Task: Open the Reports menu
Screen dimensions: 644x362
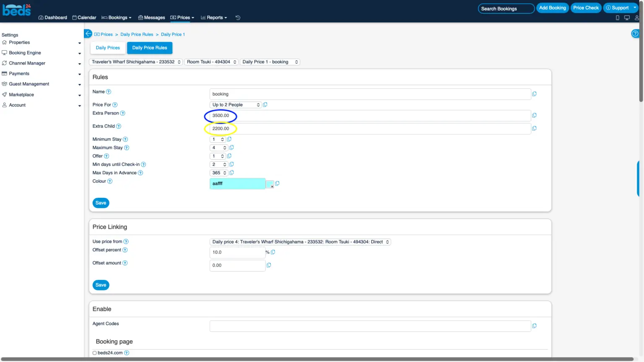Action: tap(214, 18)
